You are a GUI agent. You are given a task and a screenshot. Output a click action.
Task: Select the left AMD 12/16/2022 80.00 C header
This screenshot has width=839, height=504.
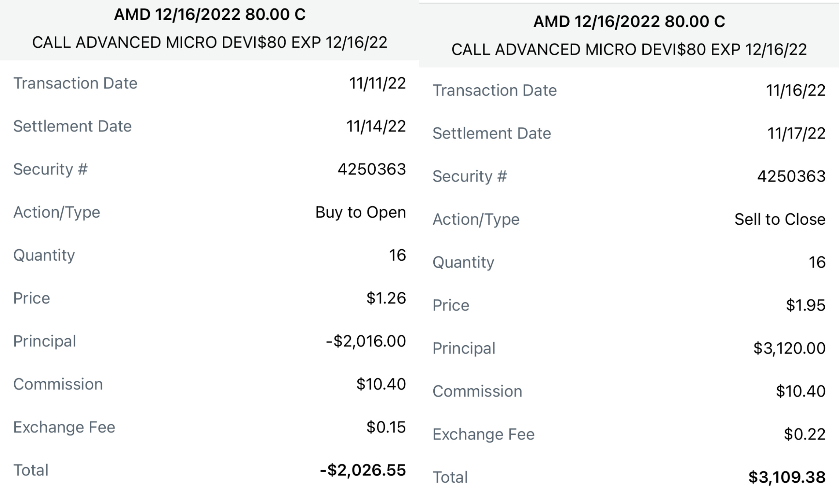pos(209,15)
